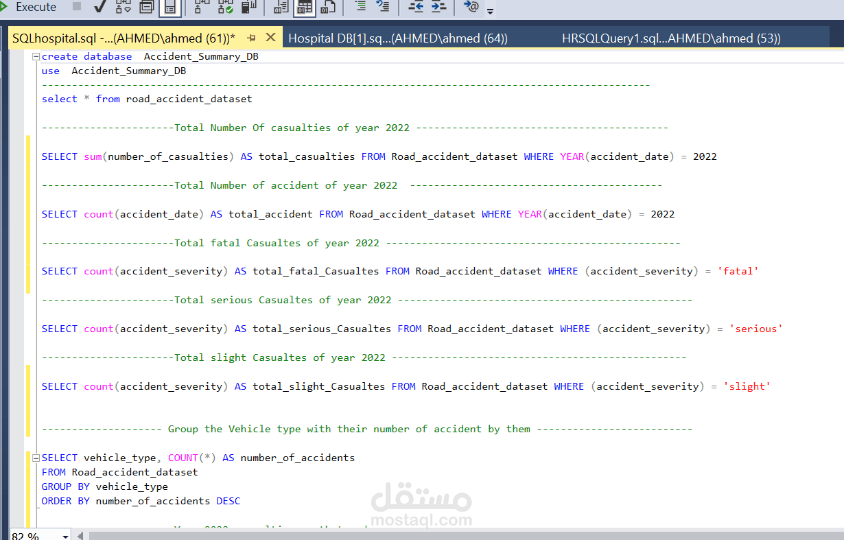Place cursor on 'select * from road_accident_dataset'
The image size is (844, 540).
click(x=147, y=99)
